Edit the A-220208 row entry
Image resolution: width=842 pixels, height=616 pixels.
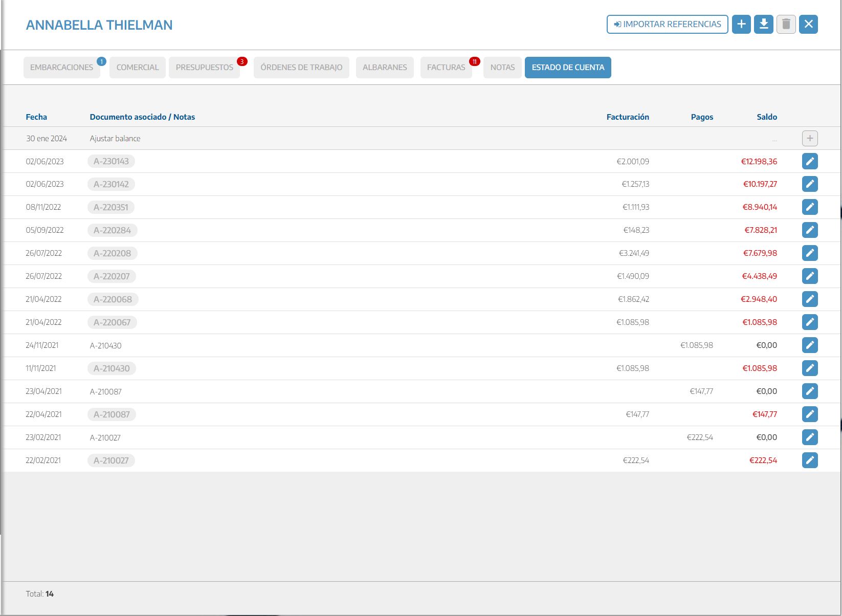coord(810,253)
